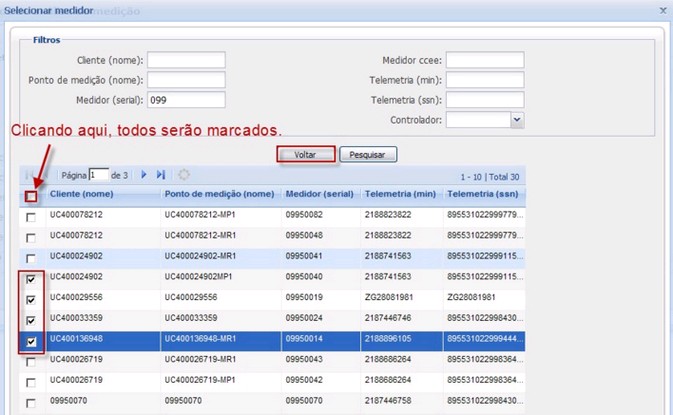The height and width of the screenshot is (415, 673).
Task: Check the select-all header checkbox
Action: tap(31, 195)
